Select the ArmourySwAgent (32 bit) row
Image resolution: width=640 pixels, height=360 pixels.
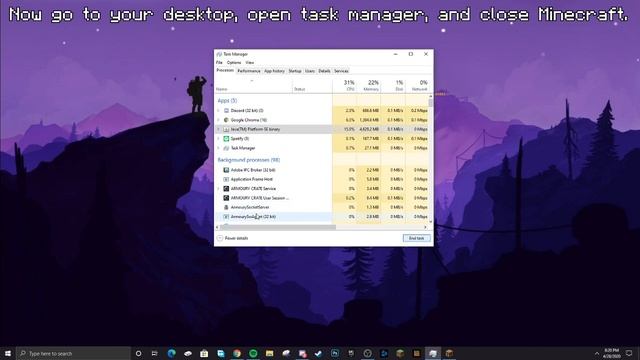point(322,217)
